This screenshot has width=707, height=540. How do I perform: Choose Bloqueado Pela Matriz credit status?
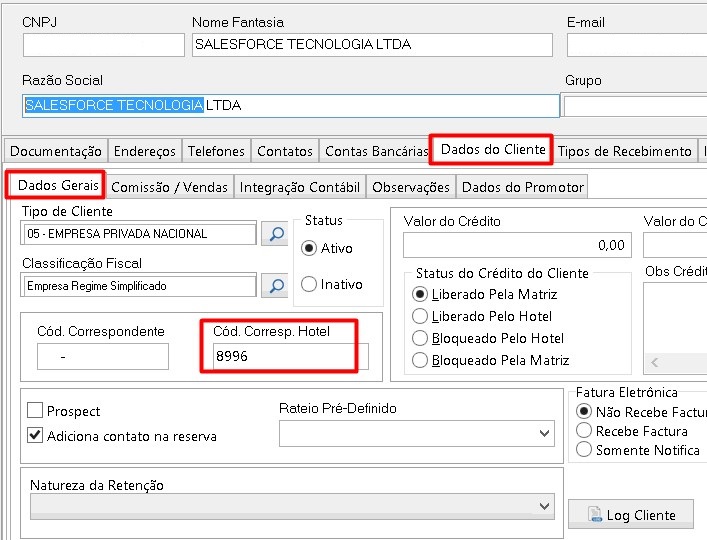[420, 360]
